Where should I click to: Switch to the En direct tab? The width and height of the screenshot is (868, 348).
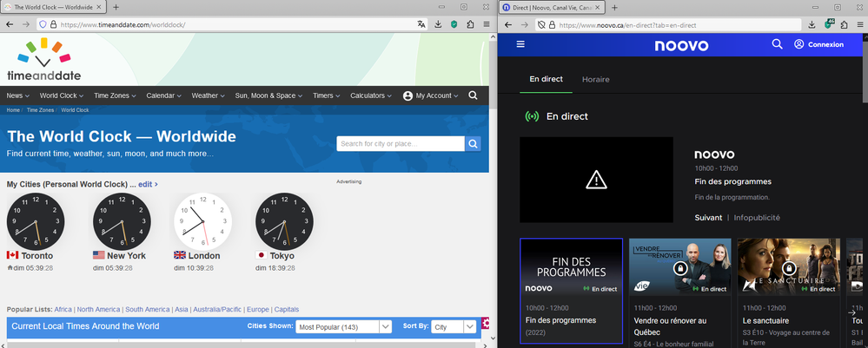(x=546, y=79)
